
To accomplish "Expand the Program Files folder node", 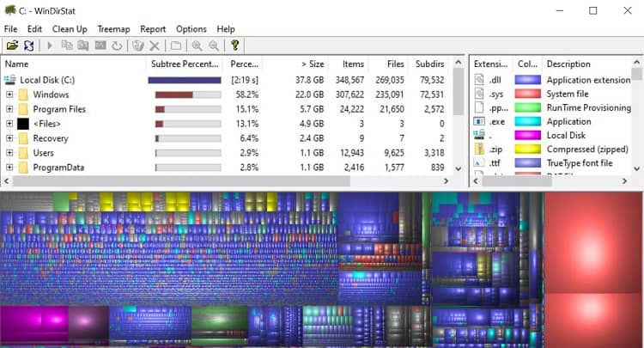I will tap(9, 109).
